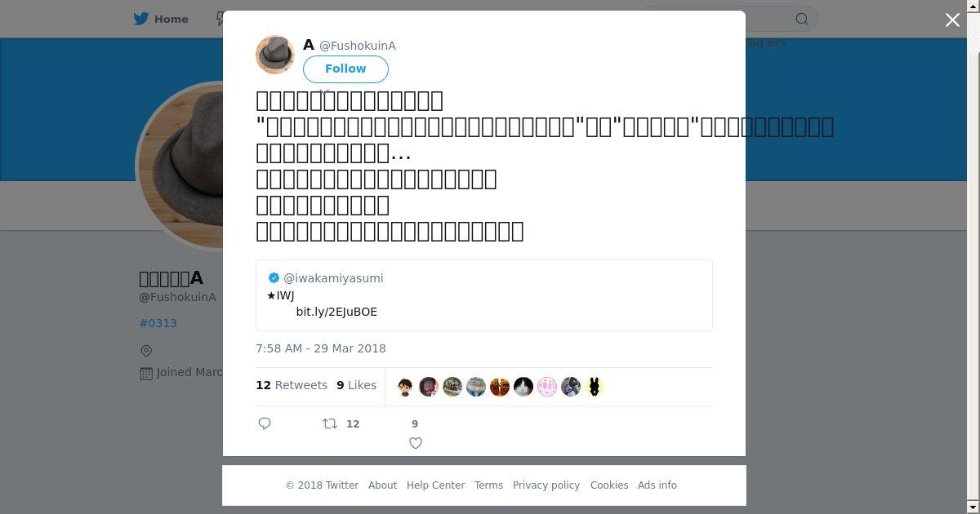Expand the dropdown caret below Follow
The height and width of the screenshot is (514, 980).
pos(324,91)
